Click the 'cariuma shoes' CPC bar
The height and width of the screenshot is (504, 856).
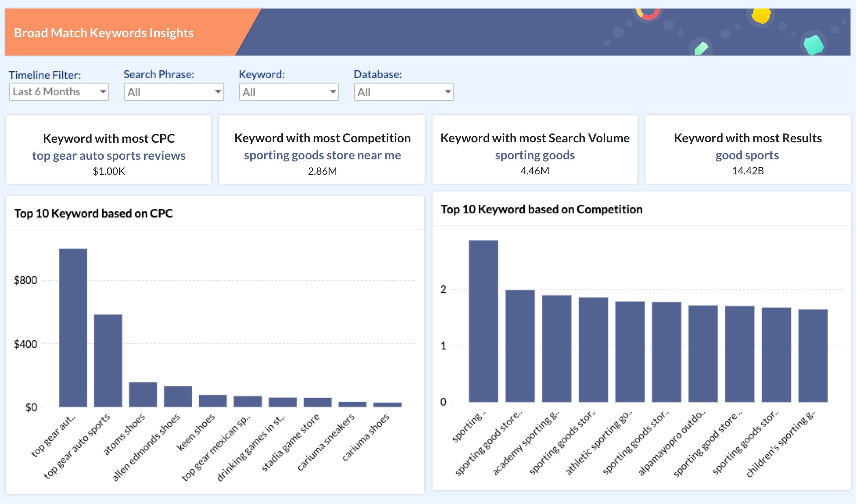pyautogui.click(x=387, y=405)
